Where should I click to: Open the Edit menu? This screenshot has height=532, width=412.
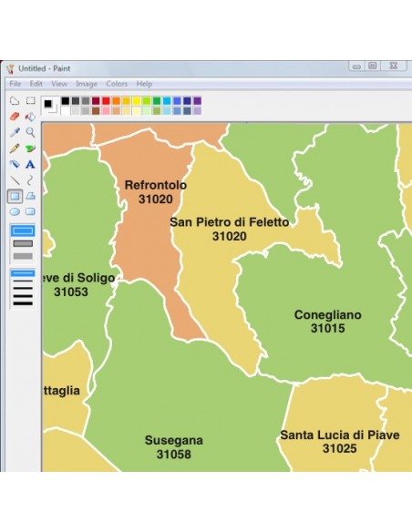[36, 84]
